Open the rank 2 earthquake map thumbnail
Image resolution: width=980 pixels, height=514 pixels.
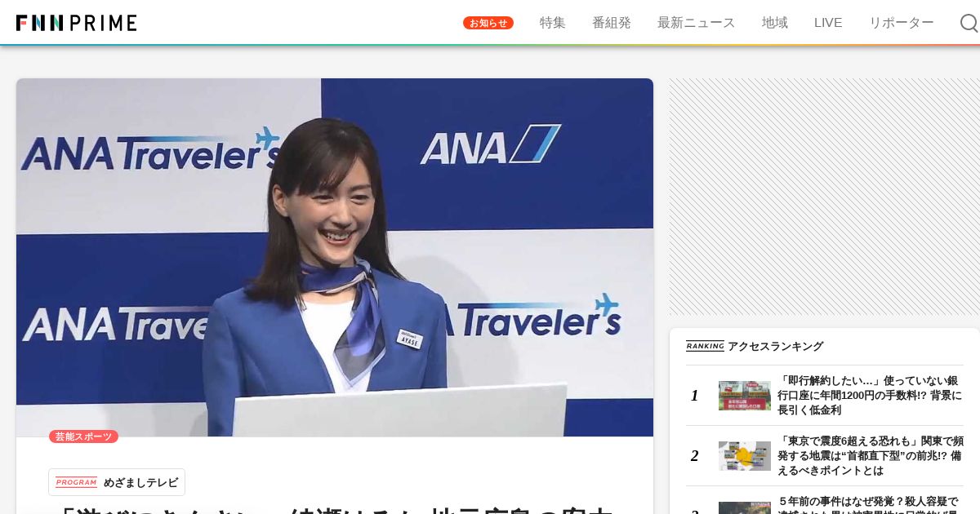click(745, 456)
